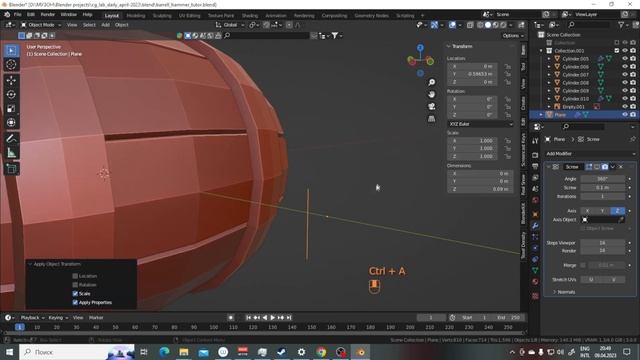Click the pan hand viewport icon
Screen dimensions: 640x360
[x=431, y=94]
